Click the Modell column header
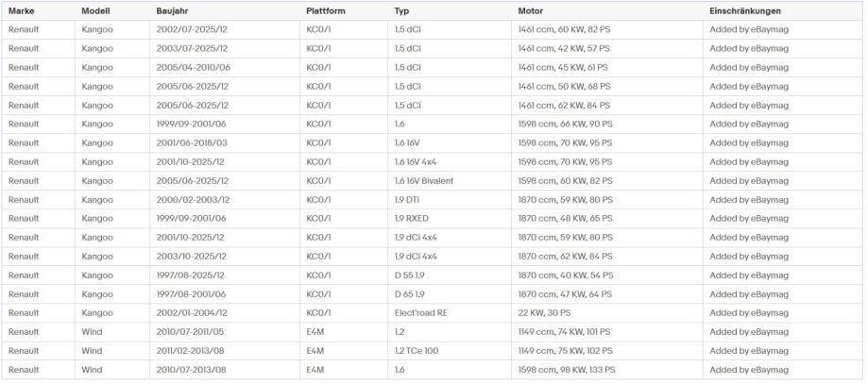This screenshot has width=868, height=383. pyautogui.click(x=96, y=10)
